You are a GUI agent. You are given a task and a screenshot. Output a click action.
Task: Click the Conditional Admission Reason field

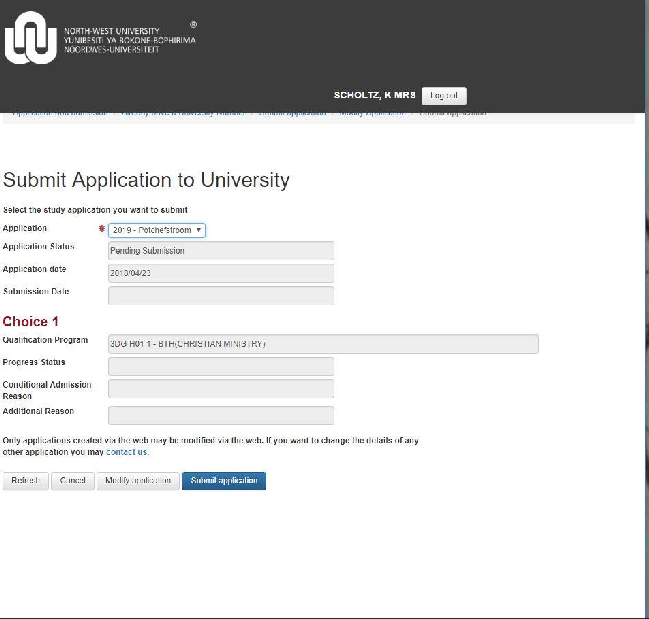(220, 389)
